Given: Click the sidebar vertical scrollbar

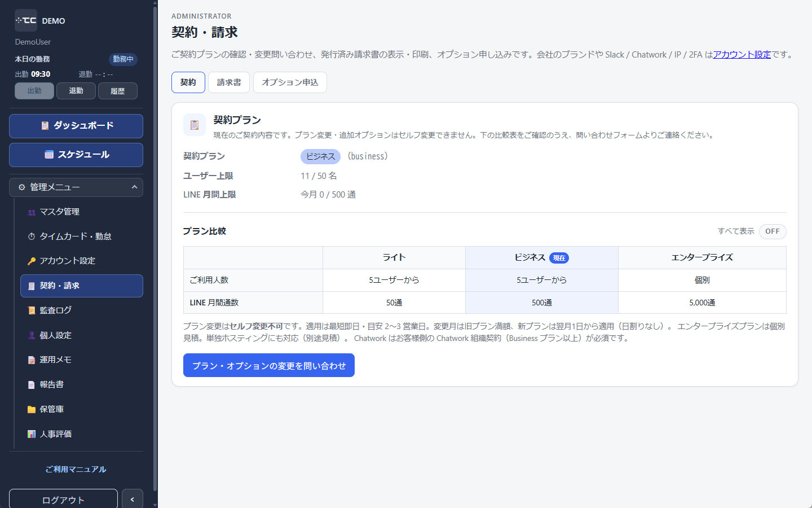Looking at the screenshot, I should (155, 248).
